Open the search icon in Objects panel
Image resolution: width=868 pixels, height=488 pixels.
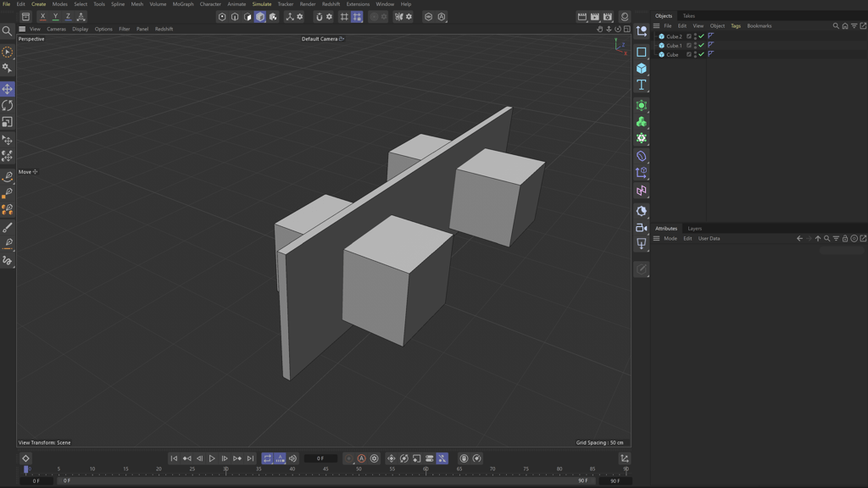coord(836,26)
